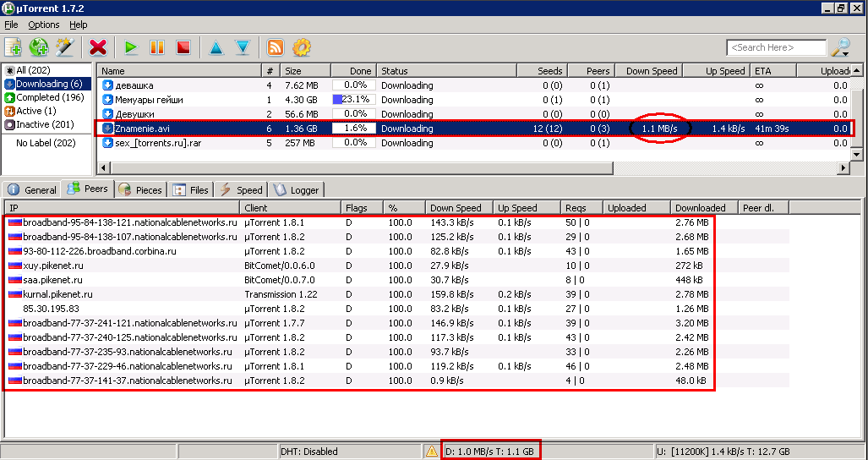Click upload status U: [11200K] 1.4 kB/s
The image size is (868, 460).
[x=723, y=452]
